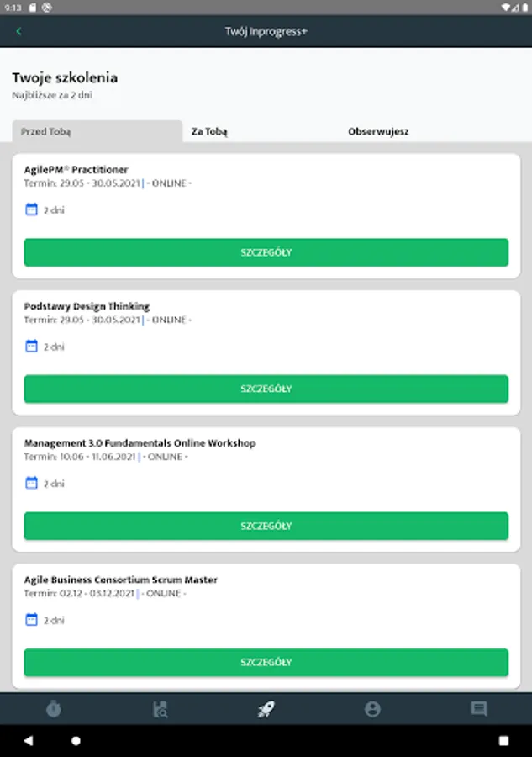Viewport: 532px width, 757px height.
Task: Switch to the Przed Tobą tab
Action: click(97, 131)
